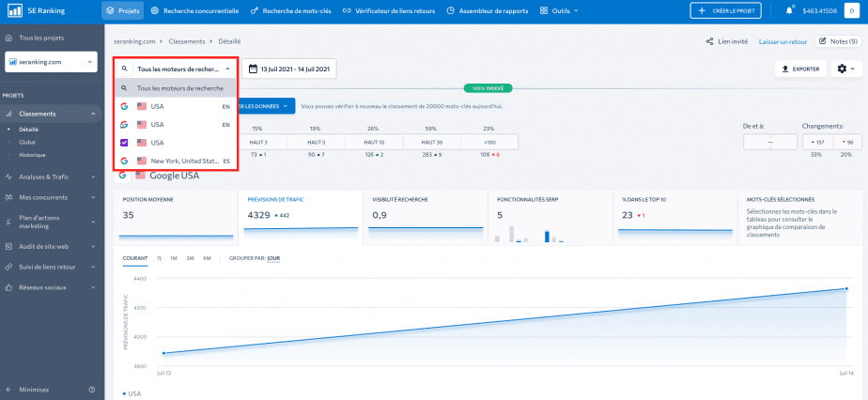Viewport: 868px width, 400px height.
Task: Select the first Google USA EN option
Action: pyautogui.click(x=176, y=106)
